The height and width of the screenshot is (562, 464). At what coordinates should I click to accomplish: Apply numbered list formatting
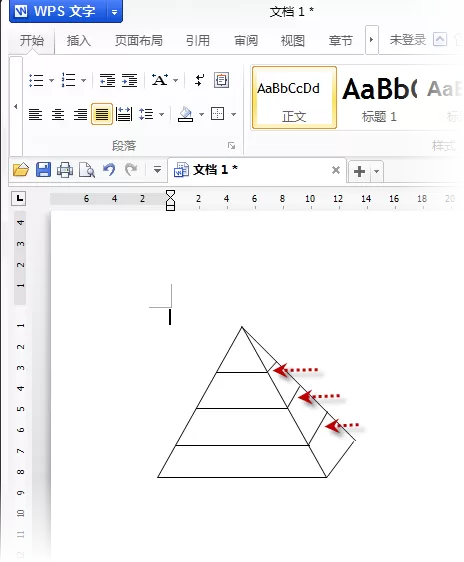(x=68, y=80)
